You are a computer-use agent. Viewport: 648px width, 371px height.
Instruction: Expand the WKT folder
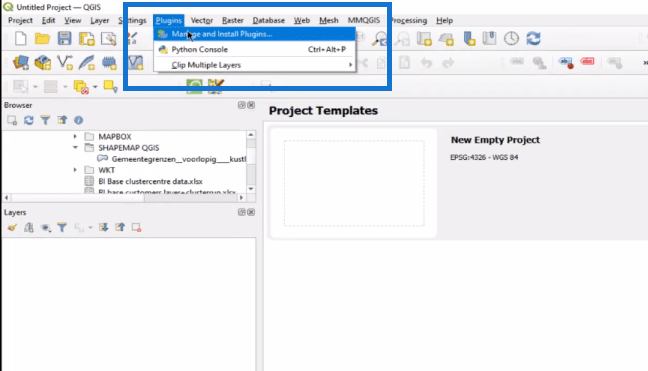75,170
